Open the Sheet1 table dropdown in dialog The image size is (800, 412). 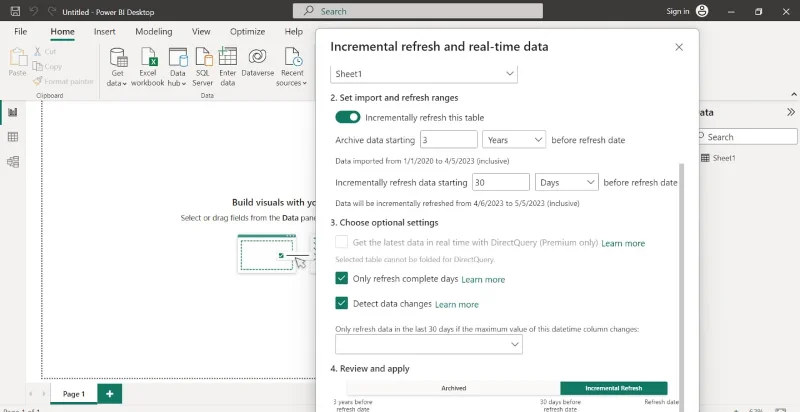[x=424, y=74]
